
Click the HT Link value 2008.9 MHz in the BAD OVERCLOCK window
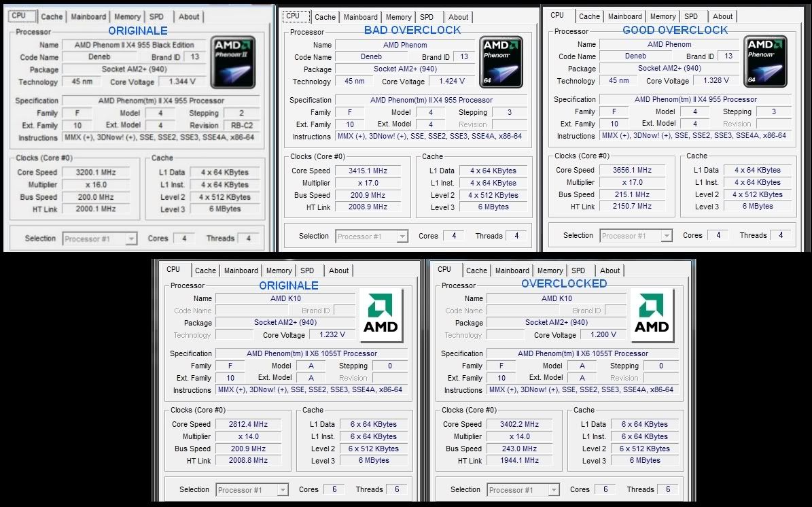pos(368,207)
